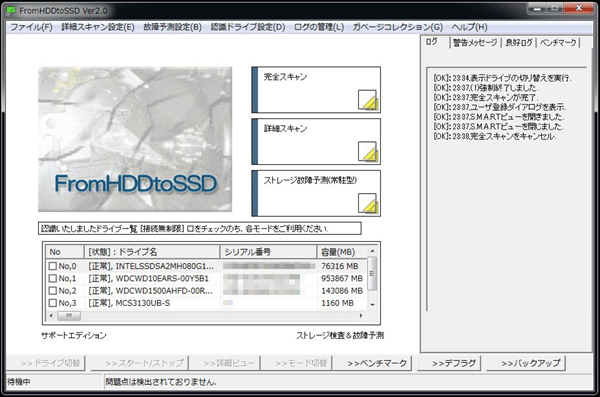The width and height of the screenshot is (600, 397).
Task: Switch to the 良好ログ tab
Action: tap(519, 42)
